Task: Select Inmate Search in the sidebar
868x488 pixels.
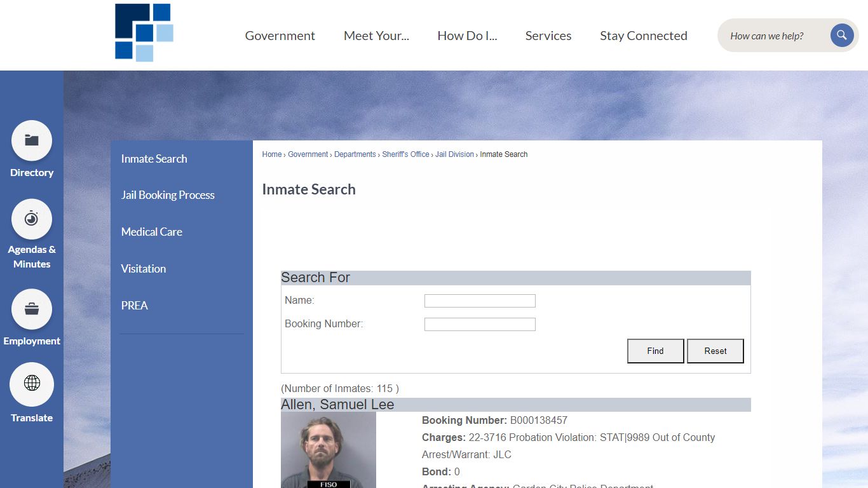Action: (x=154, y=159)
